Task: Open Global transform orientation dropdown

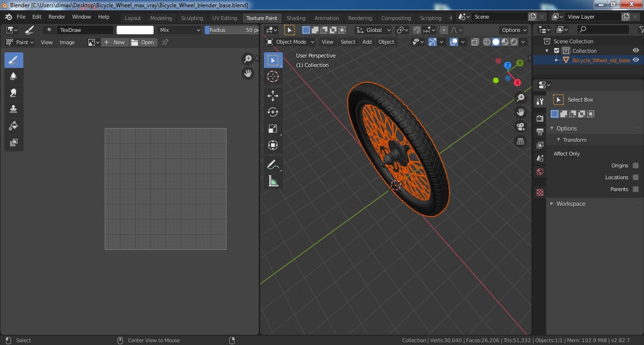Action: pyautogui.click(x=373, y=30)
